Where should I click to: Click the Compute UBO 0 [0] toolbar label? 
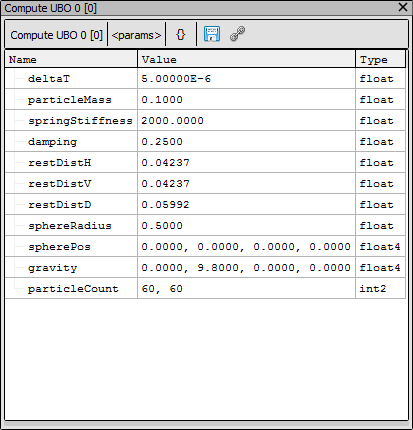point(56,35)
